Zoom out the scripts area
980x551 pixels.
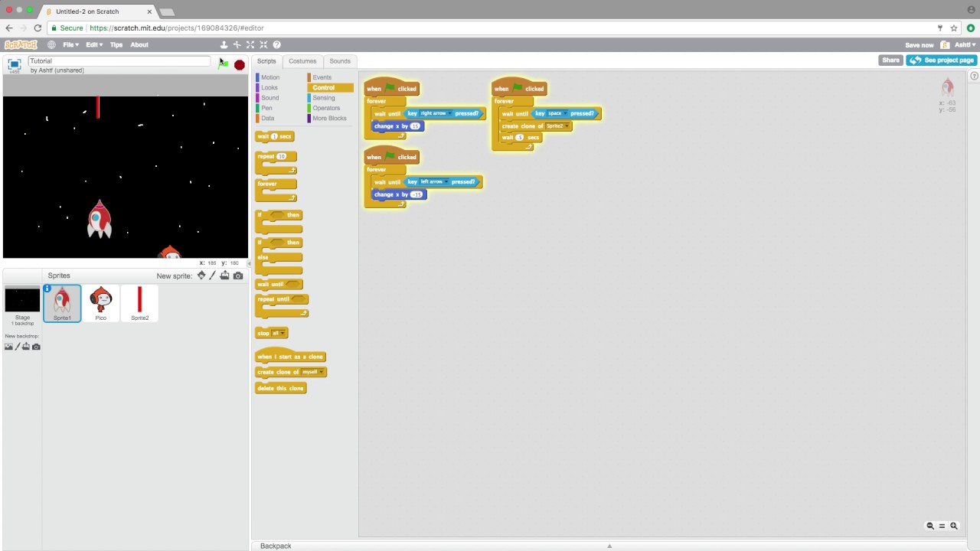930,526
